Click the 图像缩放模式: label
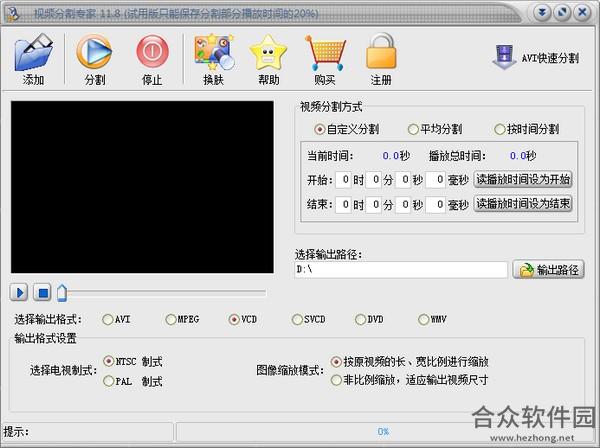Image resolution: width=600 pixels, height=448 pixels. 290,370
